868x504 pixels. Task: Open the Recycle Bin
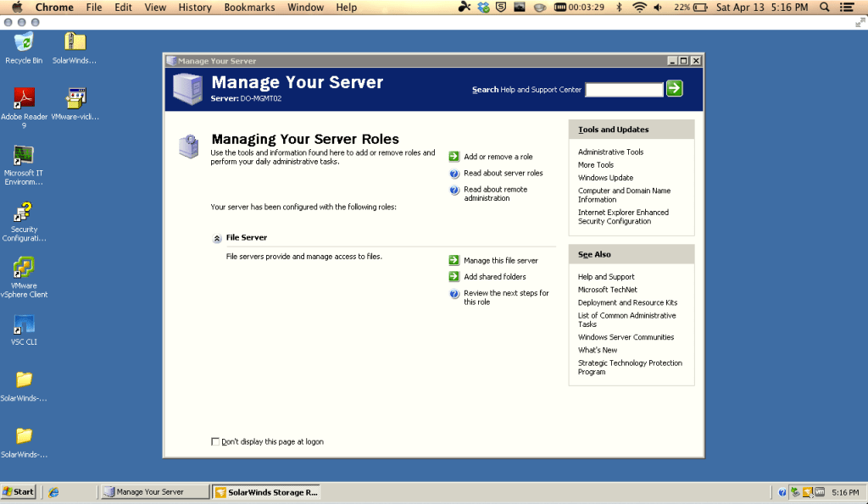(23, 42)
